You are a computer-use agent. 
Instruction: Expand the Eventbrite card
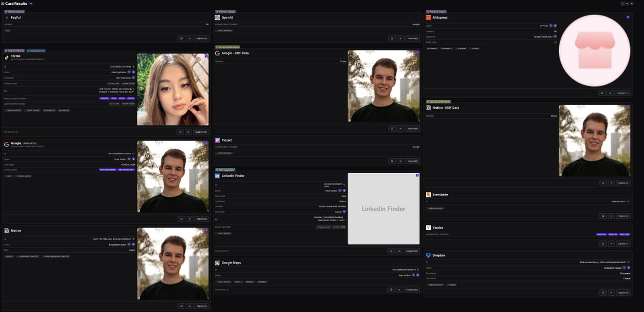(x=624, y=216)
